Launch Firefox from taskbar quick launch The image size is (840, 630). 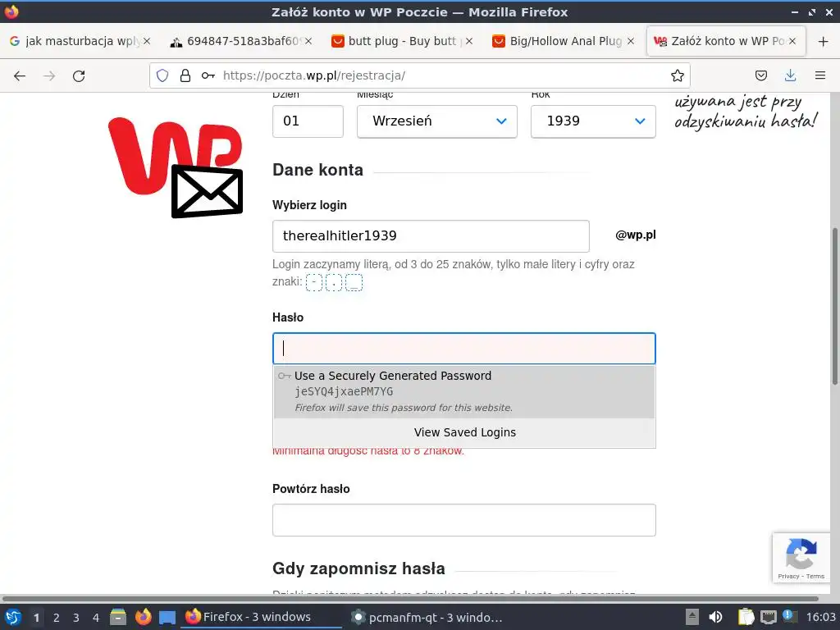(143, 617)
